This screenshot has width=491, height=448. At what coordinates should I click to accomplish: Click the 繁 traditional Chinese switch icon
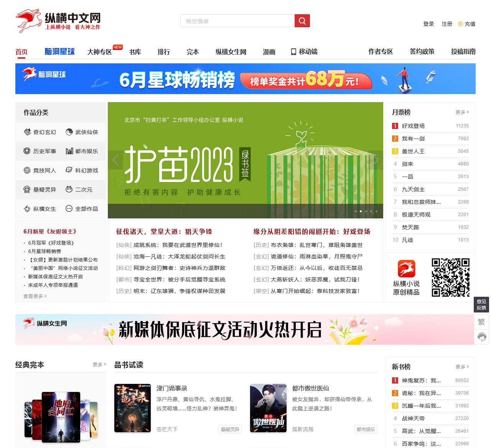[481, 322]
